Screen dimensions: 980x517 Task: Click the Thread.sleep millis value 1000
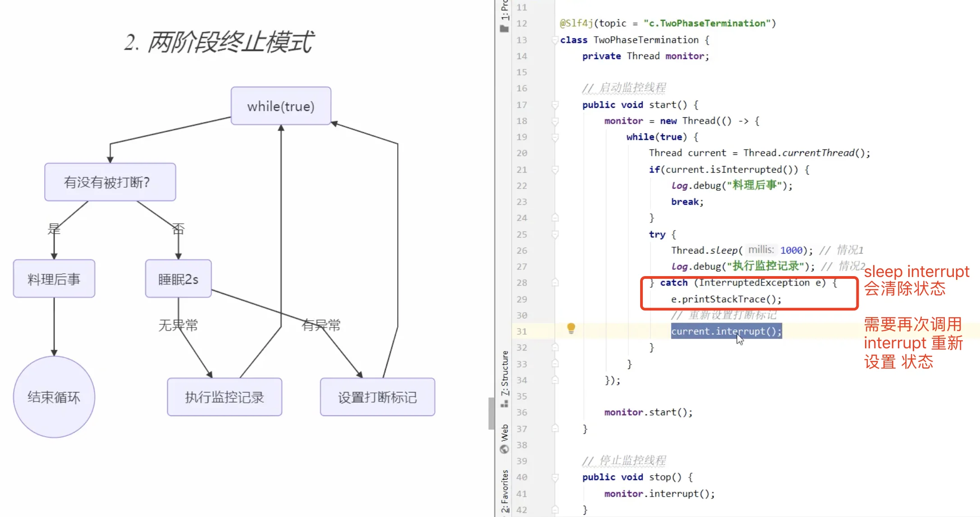tap(791, 250)
